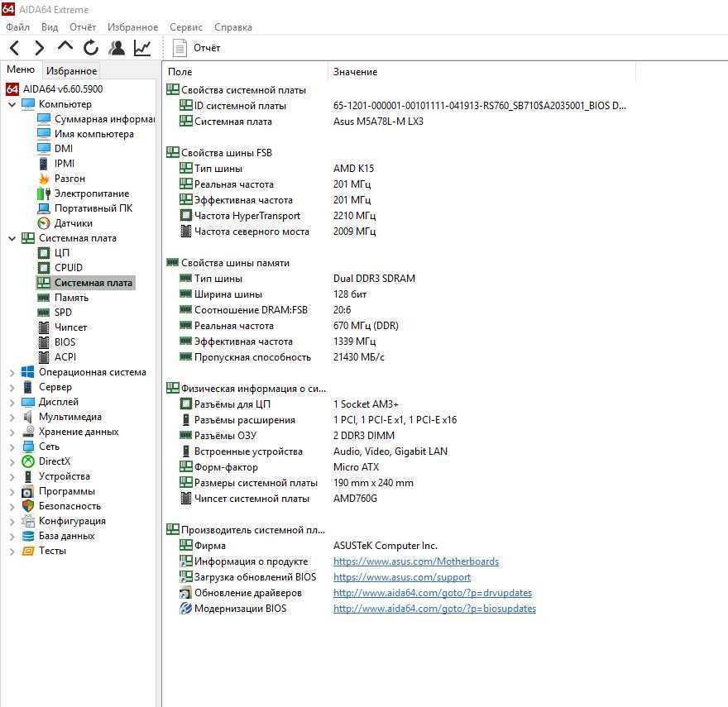This screenshot has width=728, height=707.
Task: Click the Чипсет chip icon
Action: point(44,327)
